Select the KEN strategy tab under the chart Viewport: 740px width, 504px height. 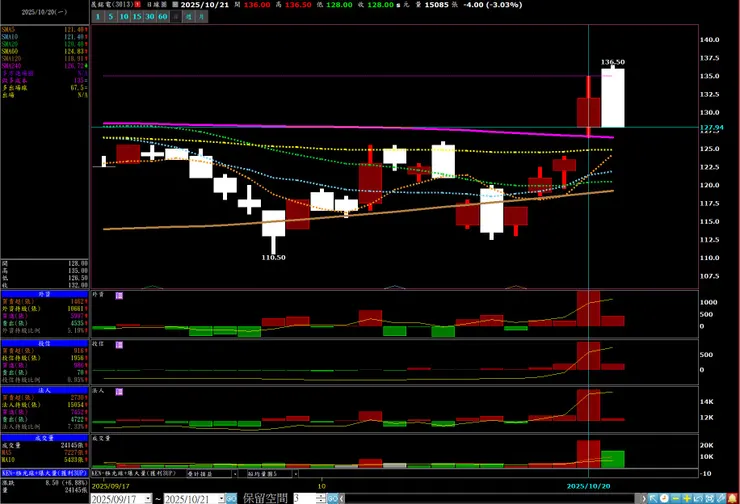pos(134,473)
